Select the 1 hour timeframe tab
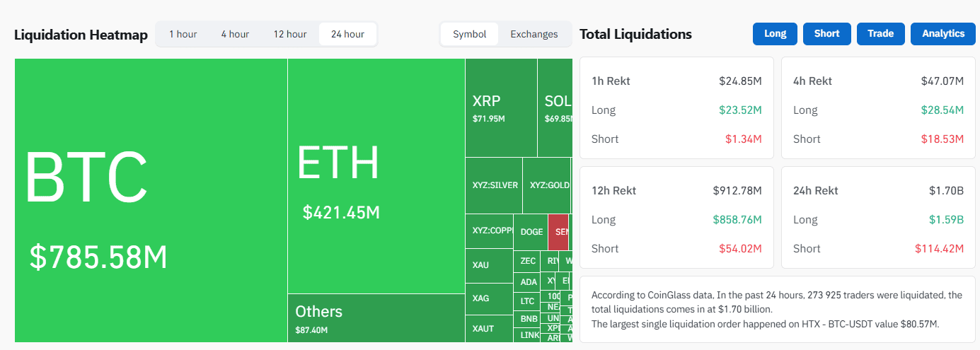 (183, 34)
